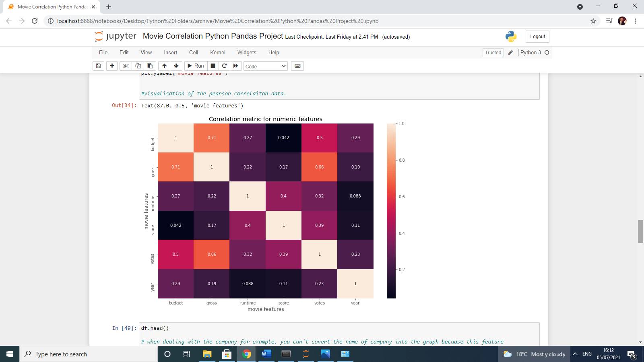The width and height of the screenshot is (644, 362).
Task: Bookmark the page with the star icon
Action: pos(593,21)
